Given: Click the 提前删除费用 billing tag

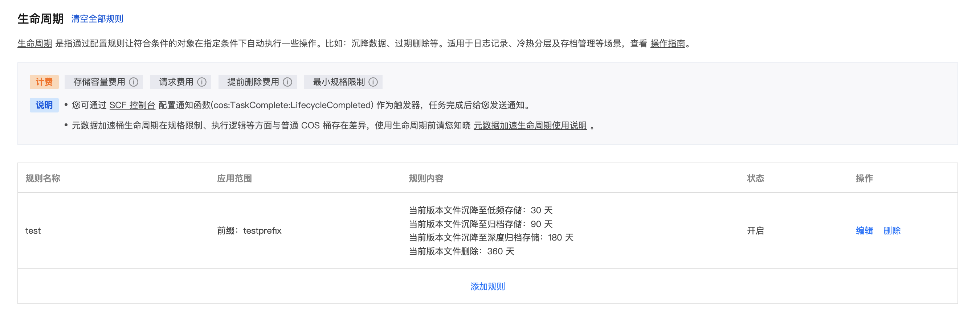Looking at the screenshot, I should click(253, 82).
